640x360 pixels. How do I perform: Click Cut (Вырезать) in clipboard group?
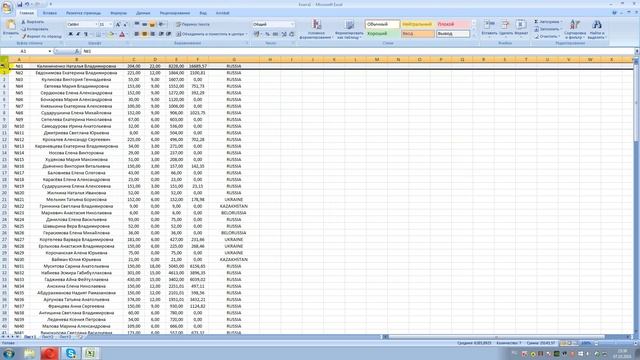click(33, 22)
